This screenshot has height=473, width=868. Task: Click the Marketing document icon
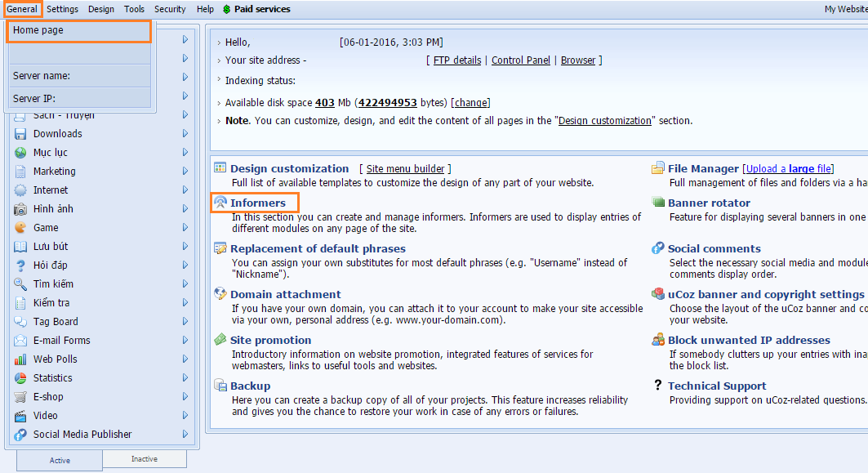click(x=20, y=172)
